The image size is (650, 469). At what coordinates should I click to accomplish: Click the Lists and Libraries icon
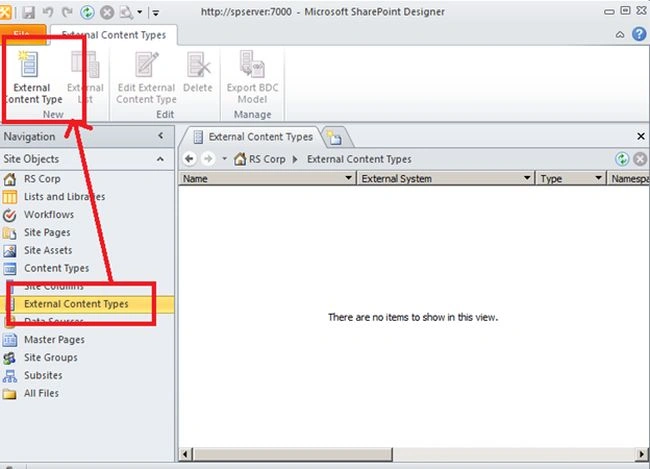coord(10,197)
